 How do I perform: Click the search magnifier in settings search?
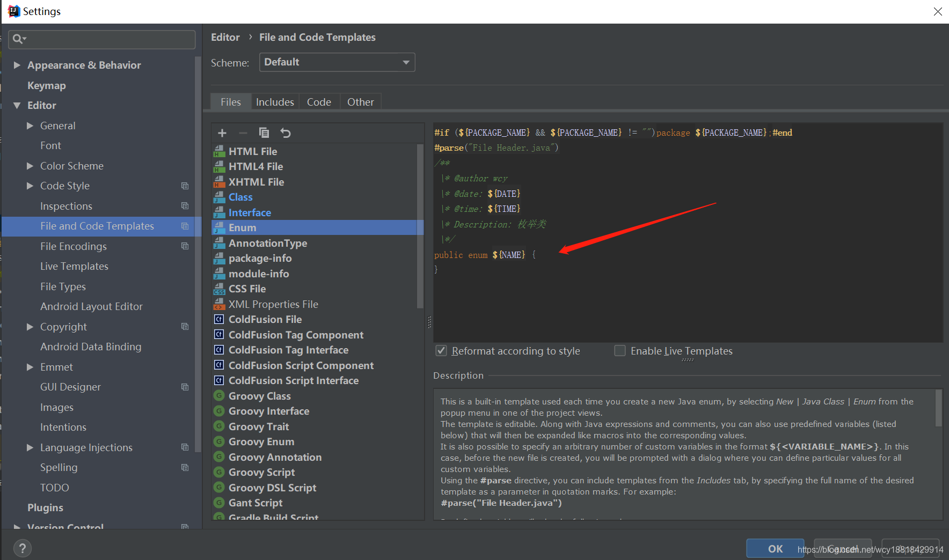(x=18, y=39)
